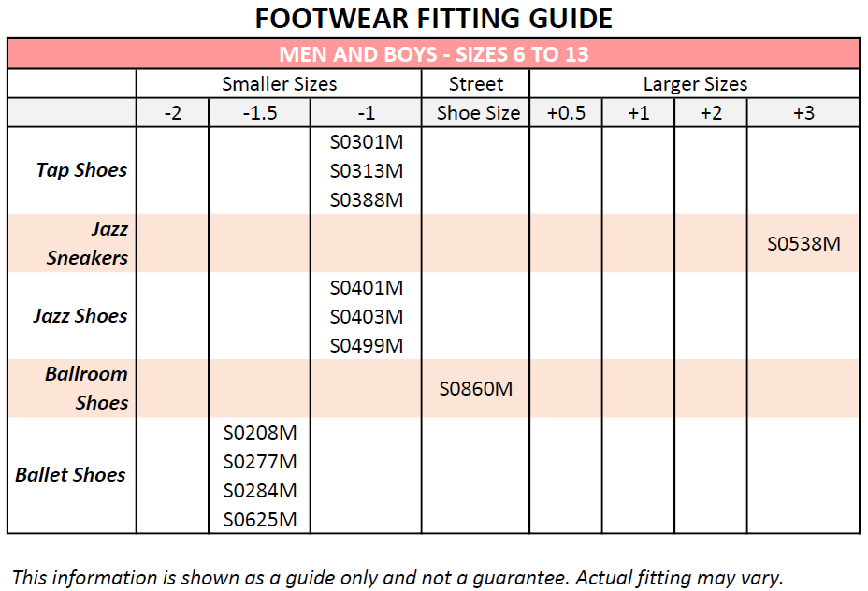
Task: Select the Street Shoe Size header cell
Action: (475, 98)
